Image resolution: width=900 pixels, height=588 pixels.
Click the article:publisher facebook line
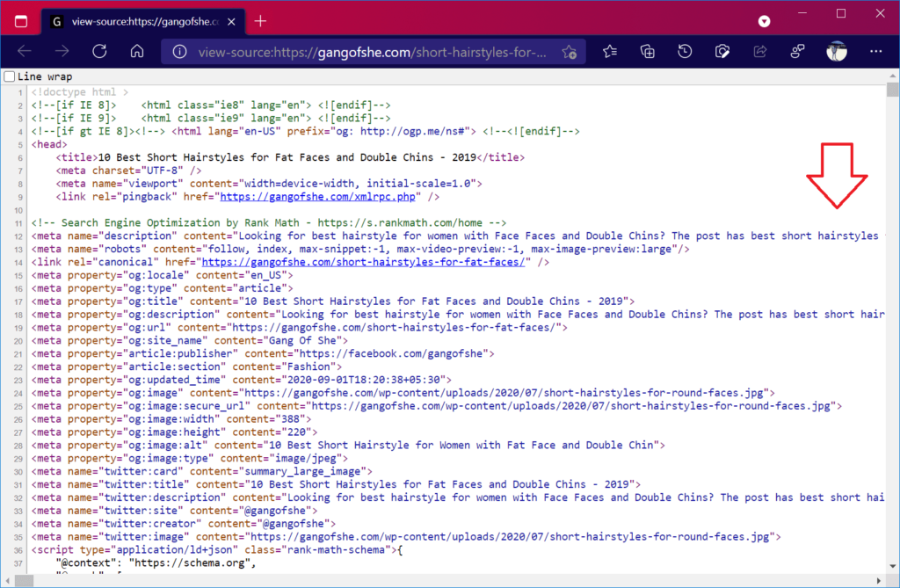(263, 353)
